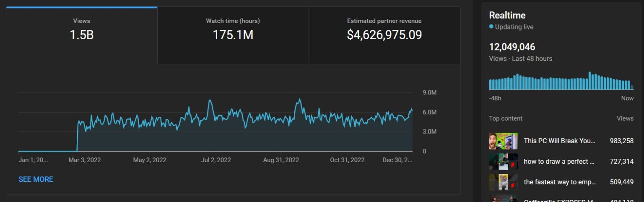Screen dimensions: 644x202
Task: Click the 'This PC Will Break You' thumbnail
Action: pyautogui.click(x=504, y=141)
